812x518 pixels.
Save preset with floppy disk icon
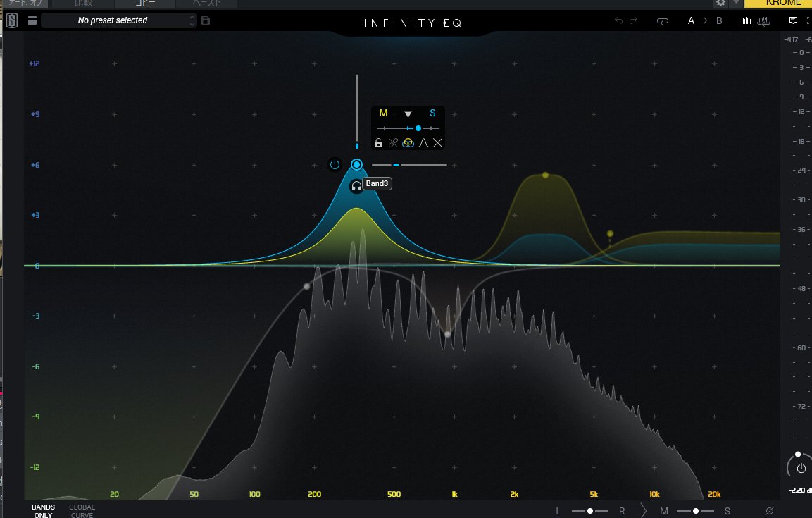[206, 20]
